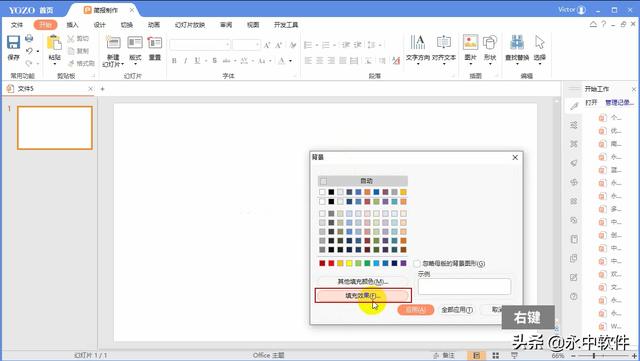Viewport: 640px width, 361px height.
Task: Click the Paste clipboard icon
Action: tap(54, 43)
